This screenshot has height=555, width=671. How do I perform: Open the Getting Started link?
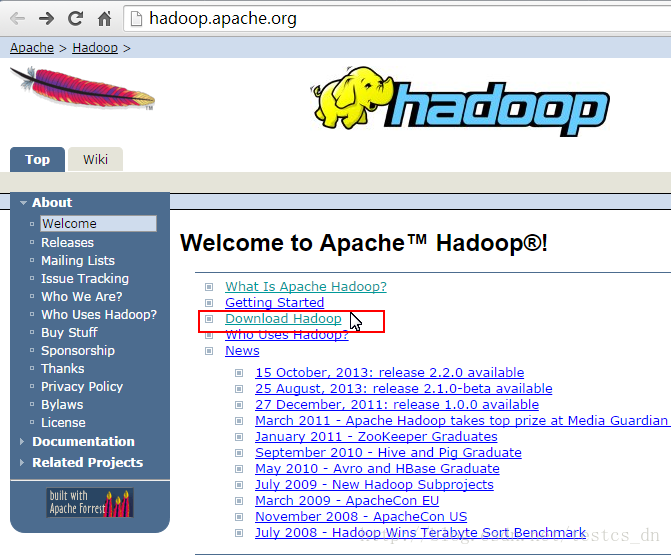[x=274, y=303]
